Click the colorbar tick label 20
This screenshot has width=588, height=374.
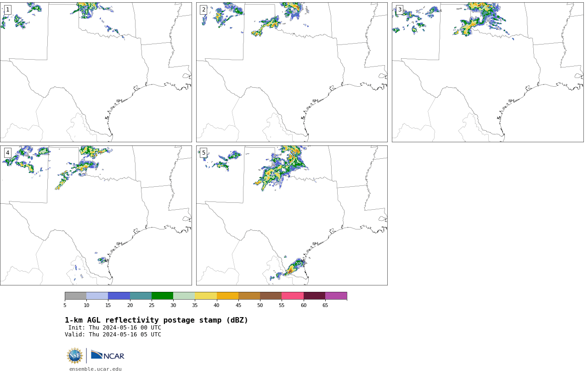130,306
